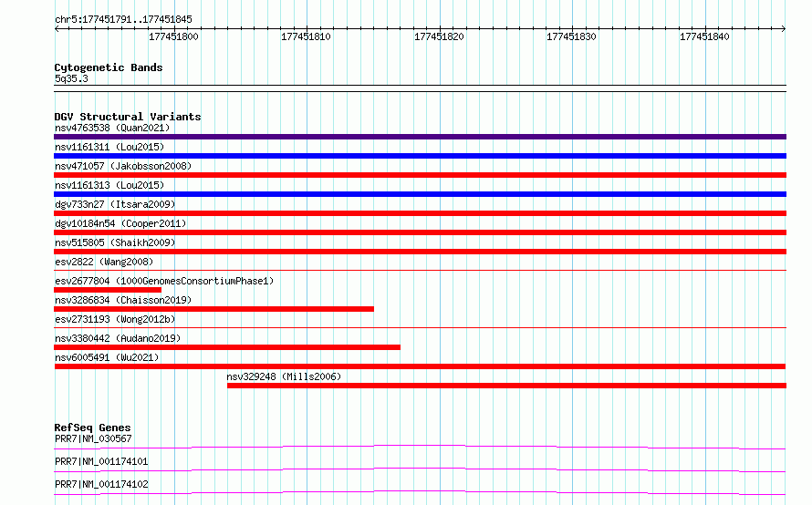812x505 pixels.
Task: Select the blue nsv1161311 variant bar
Action: [x=420, y=156]
